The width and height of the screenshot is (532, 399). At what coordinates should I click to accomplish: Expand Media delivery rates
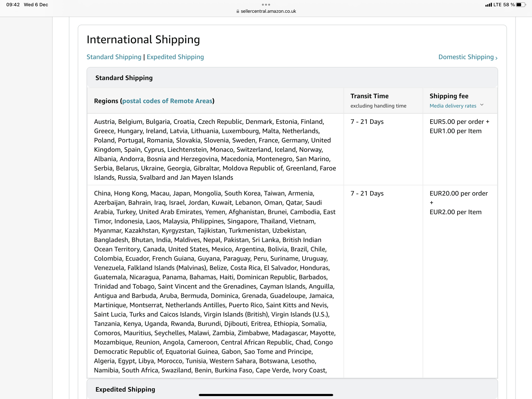pos(453,106)
